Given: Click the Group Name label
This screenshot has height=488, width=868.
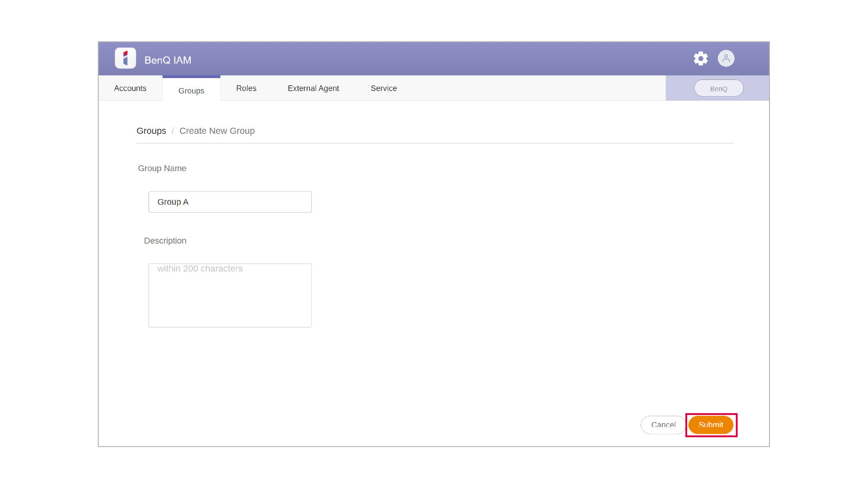Looking at the screenshot, I should (162, 168).
